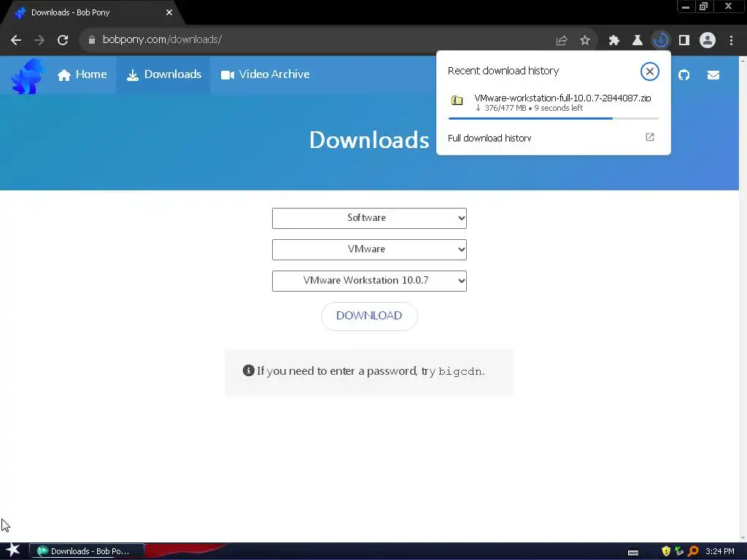Click the yellow shield tray icon

666,551
